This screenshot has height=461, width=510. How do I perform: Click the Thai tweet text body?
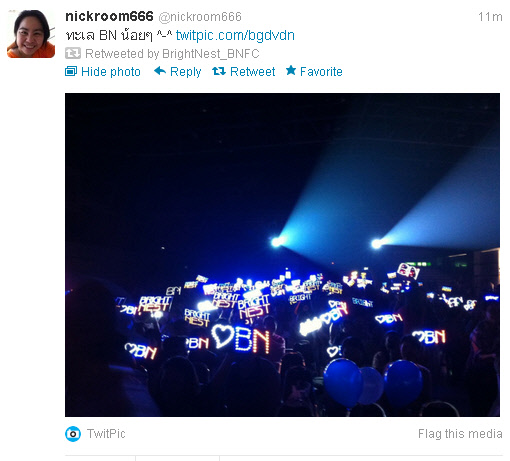coord(119,35)
